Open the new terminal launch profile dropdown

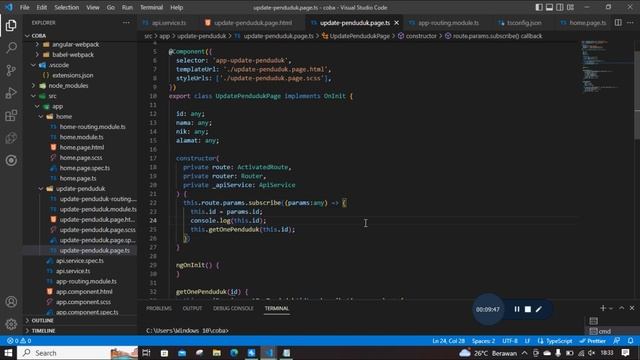[x=611, y=309]
